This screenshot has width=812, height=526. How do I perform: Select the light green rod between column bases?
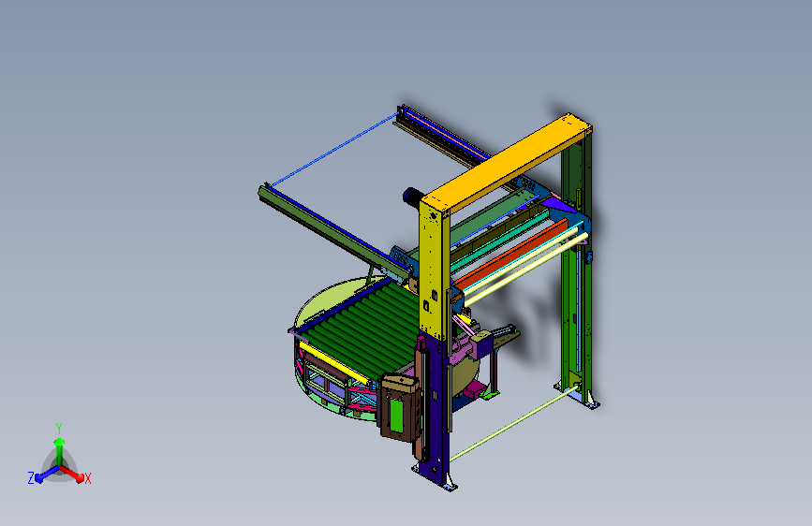coord(514,423)
